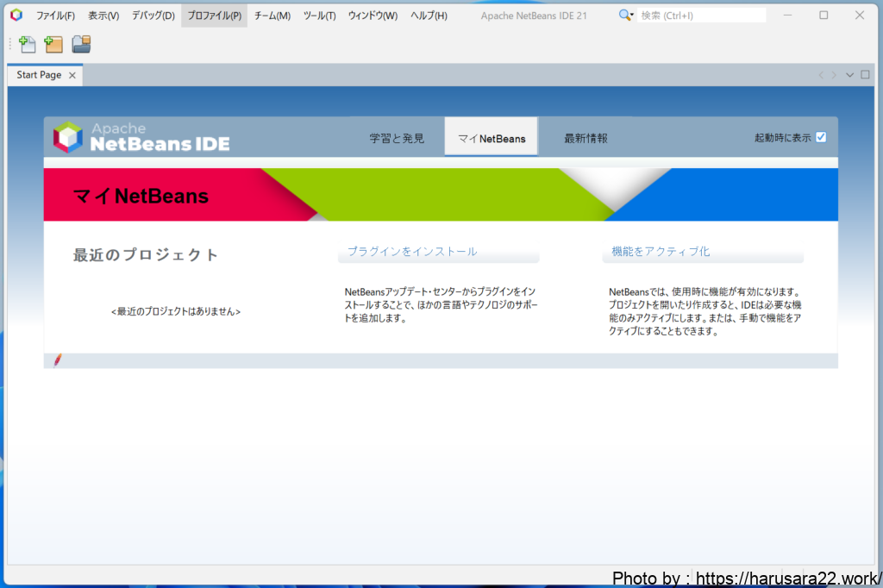
Task: Click the New File toolbar icon
Action: pyautogui.click(x=28, y=45)
